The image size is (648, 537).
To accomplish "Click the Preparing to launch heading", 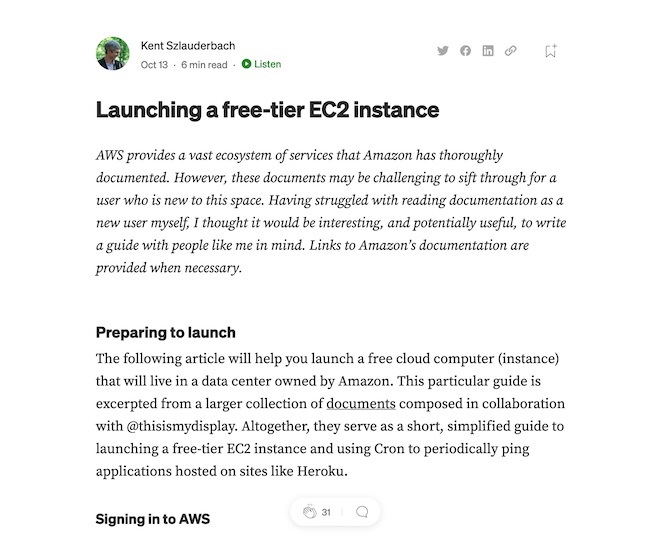I will (166, 332).
